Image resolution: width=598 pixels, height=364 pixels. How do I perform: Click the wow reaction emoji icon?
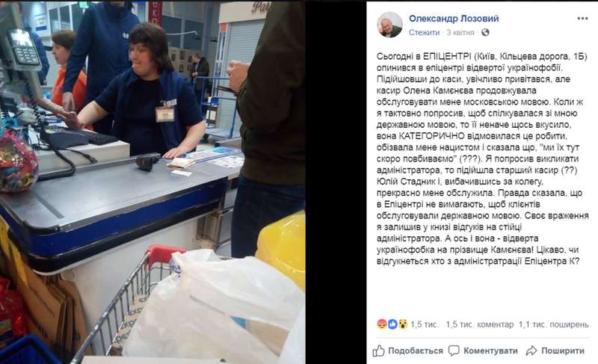403,324
